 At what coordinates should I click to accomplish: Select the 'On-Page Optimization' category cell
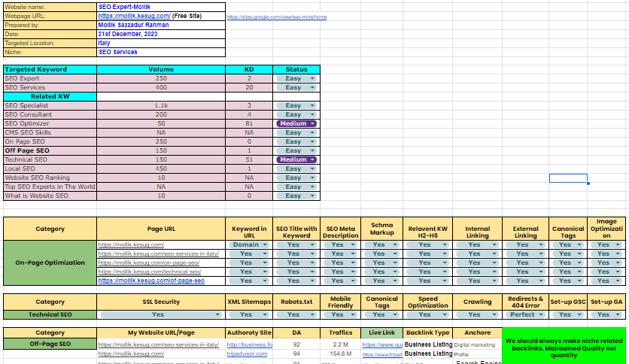pos(50,263)
